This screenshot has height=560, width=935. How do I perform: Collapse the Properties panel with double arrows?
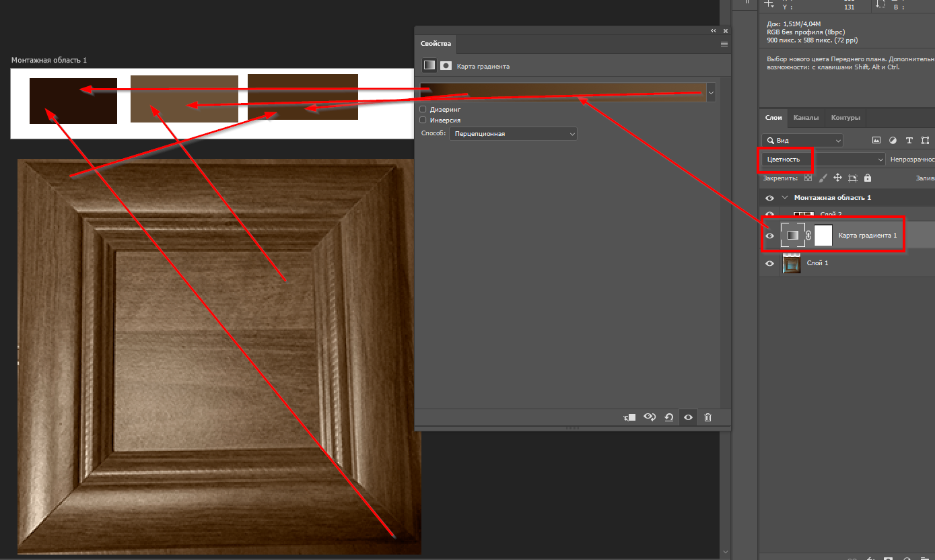pos(714,31)
